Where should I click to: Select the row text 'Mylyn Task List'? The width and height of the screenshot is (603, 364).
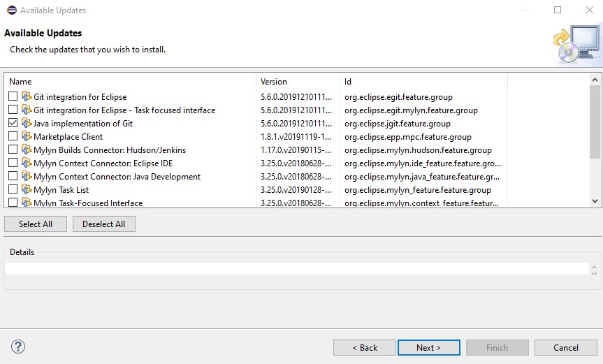61,190
